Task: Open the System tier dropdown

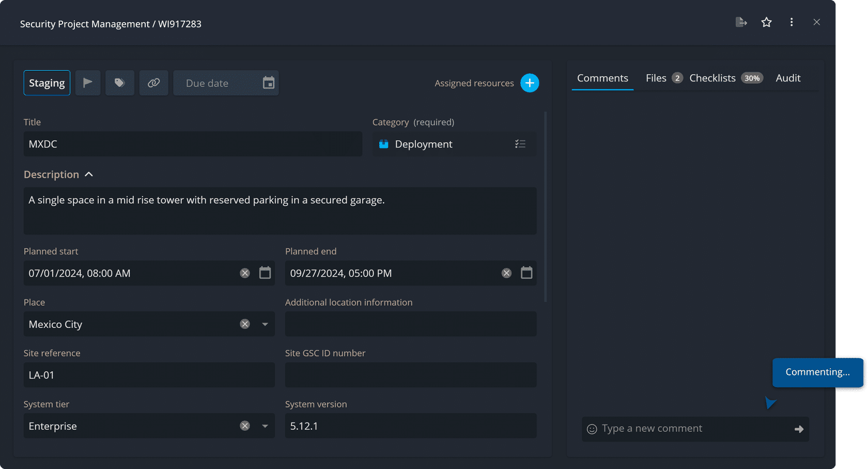Action: tap(265, 426)
